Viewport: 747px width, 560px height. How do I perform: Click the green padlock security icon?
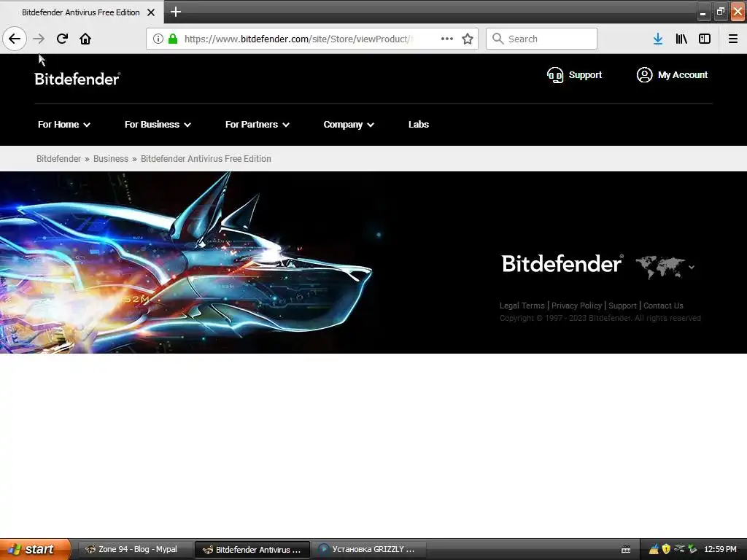click(174, 39)
